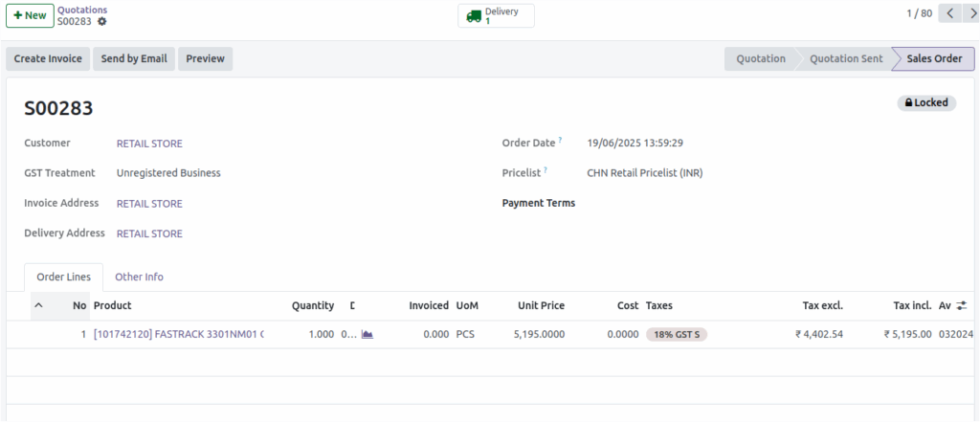Sort by Product column header
980x422 pixels.
(x=113, y=305)
